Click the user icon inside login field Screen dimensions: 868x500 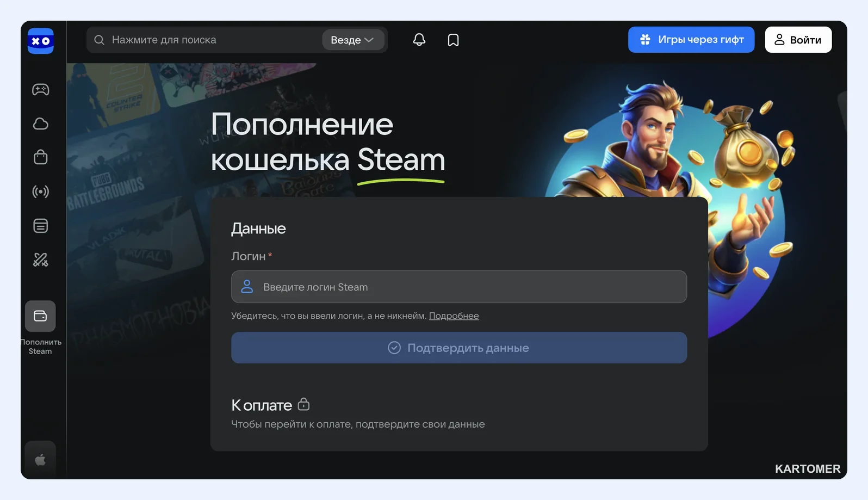[247, 287]
